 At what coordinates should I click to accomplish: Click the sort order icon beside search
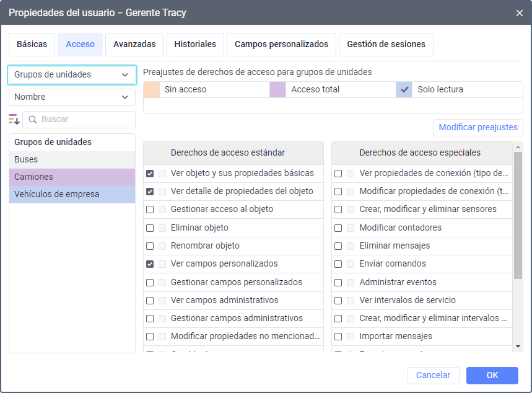[x=14, y=119]
